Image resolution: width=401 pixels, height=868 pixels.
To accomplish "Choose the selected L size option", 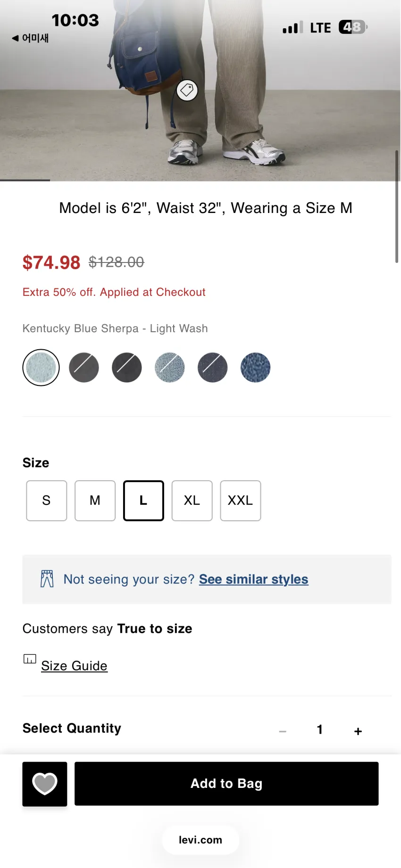I will coord(143,500).
